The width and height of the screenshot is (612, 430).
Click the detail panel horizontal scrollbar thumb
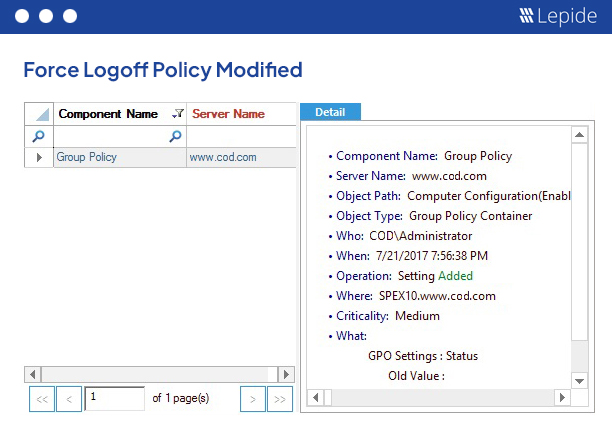pos(328,398)
